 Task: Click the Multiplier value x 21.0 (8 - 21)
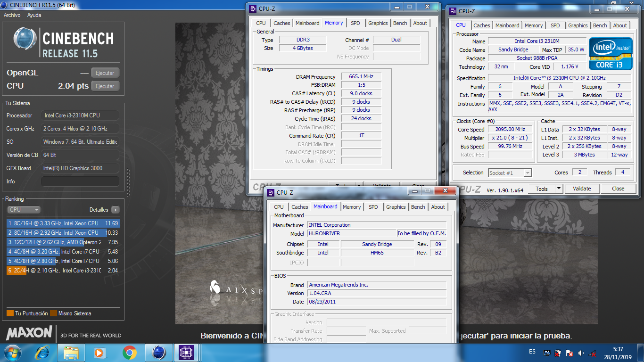coord(510,138)
